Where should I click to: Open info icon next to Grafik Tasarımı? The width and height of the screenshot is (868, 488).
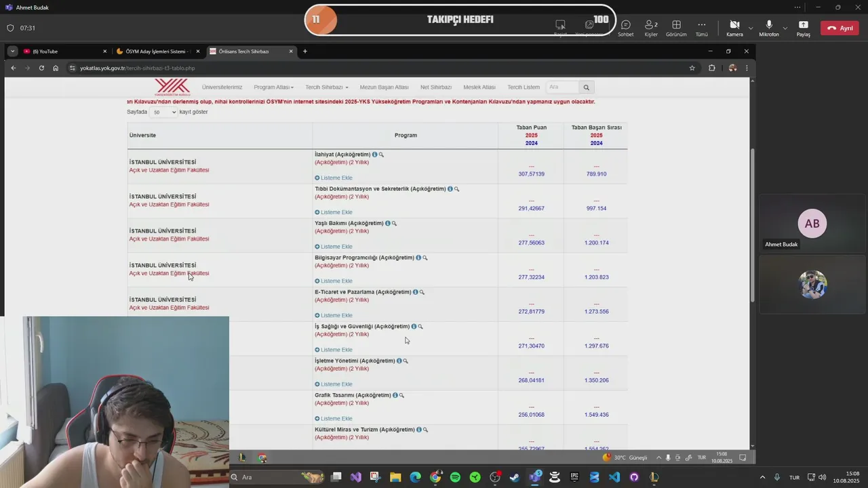coord(395,395)
